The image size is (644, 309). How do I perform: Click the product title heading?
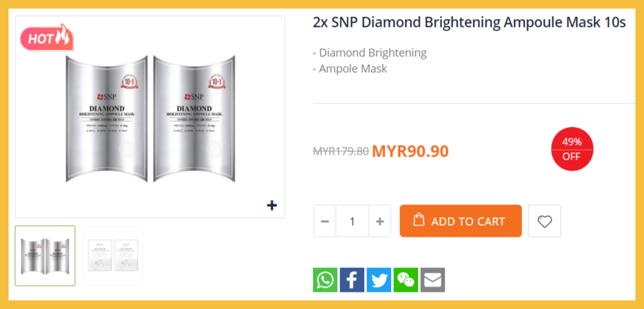[x=469, y=23]
